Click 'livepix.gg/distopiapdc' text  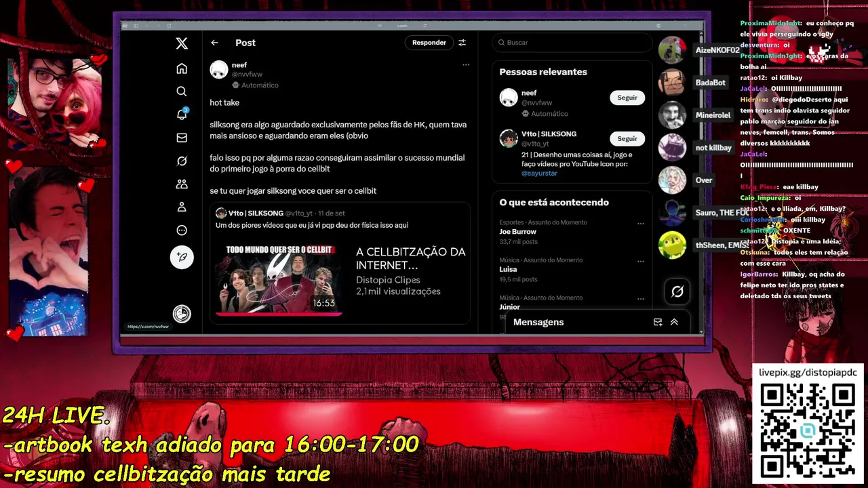[x=808, y=373]
